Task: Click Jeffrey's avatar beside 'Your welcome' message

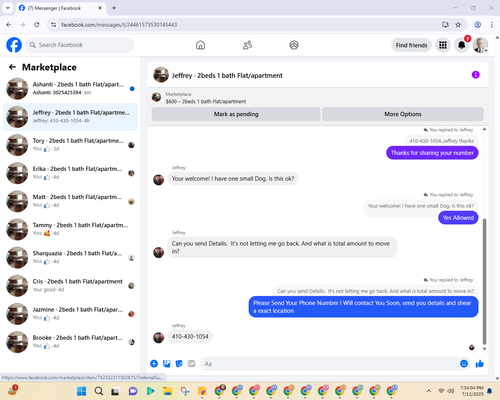Action: tap(159, 180)
